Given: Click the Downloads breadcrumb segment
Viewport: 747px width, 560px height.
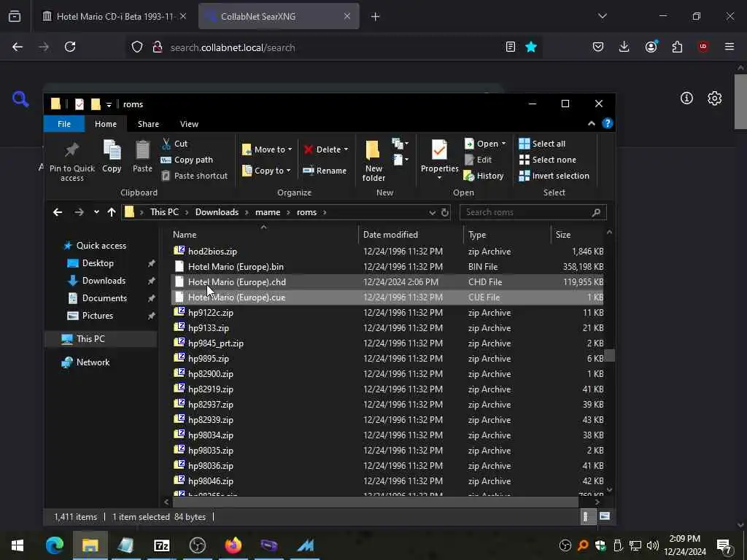Looking at the screenshot, I should pyautogui.click(x=217, y=212).
